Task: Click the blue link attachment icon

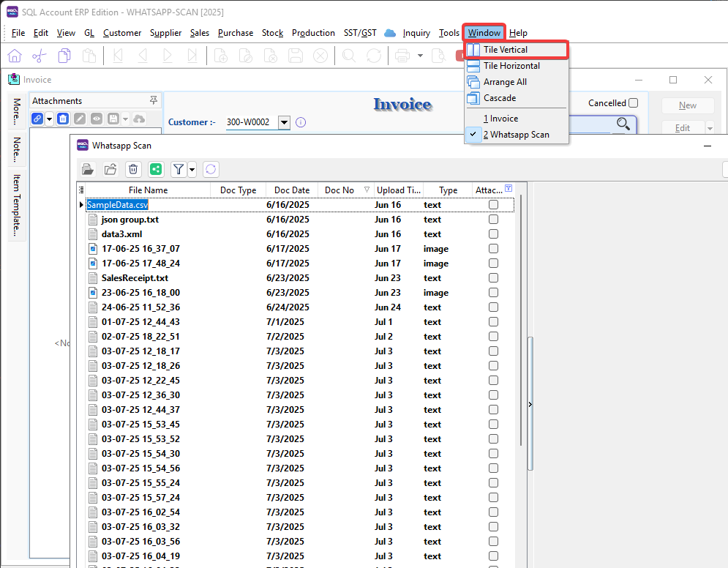Action: coord(37,119)
